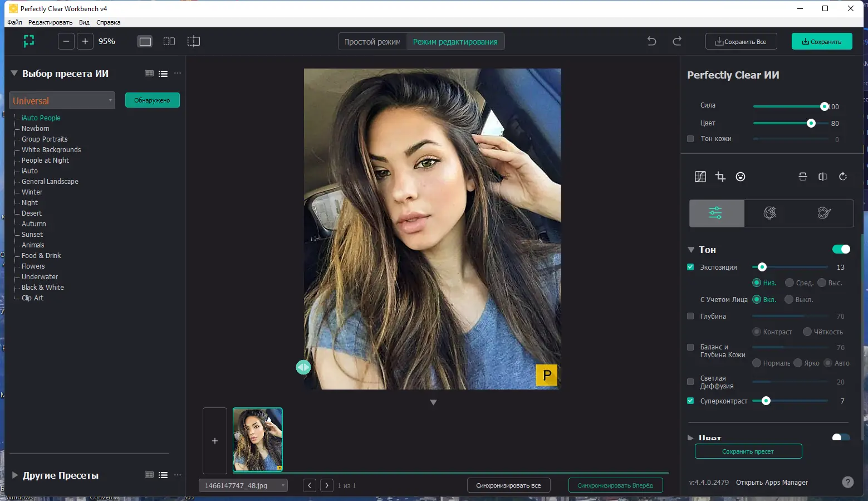The width and height of the screenshot is (868, 501).
Task: Redo the last edit
Action: 677,41
